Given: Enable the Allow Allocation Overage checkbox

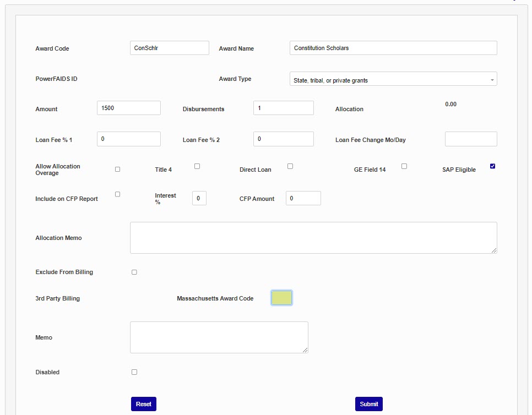Looking at the screenshot, I should pyautogui.click(x=117, y=170).
